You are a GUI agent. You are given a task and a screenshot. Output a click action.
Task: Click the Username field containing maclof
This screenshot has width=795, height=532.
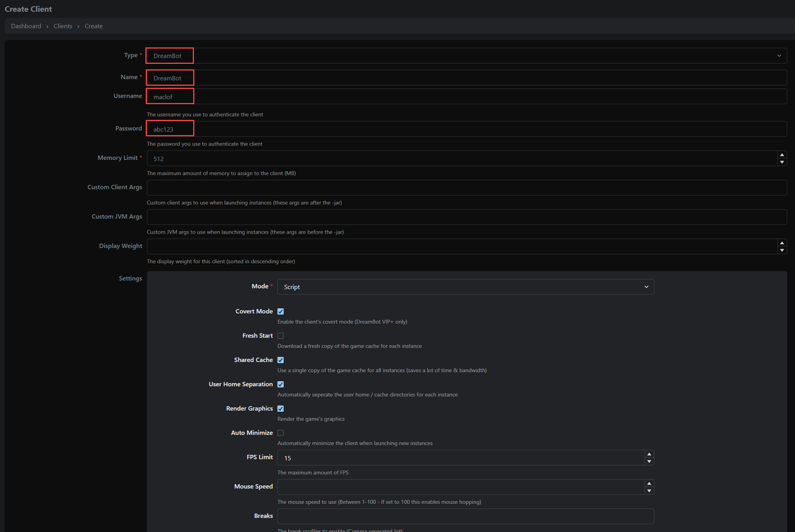(x=467, y=96)
